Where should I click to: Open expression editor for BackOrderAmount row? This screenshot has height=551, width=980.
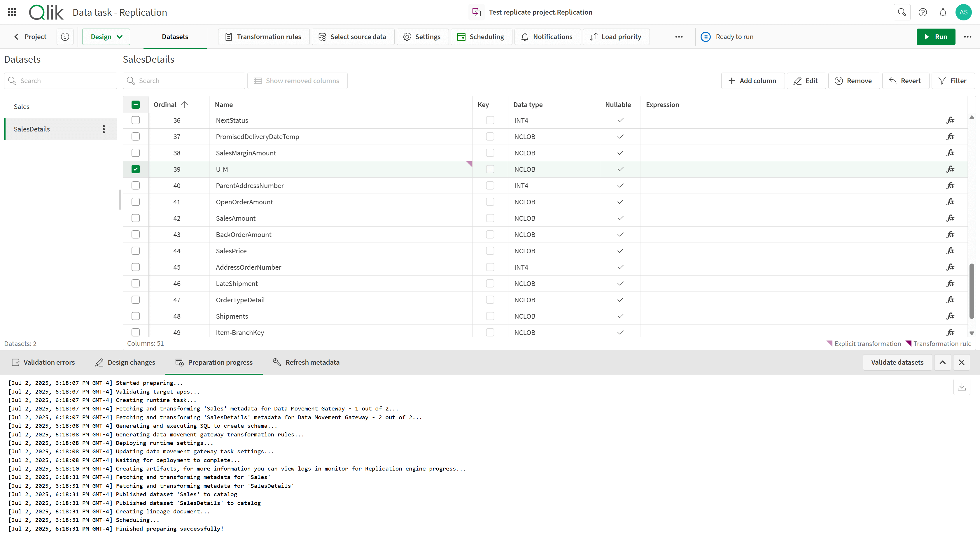pyautogui.click(x=950, y=234)
